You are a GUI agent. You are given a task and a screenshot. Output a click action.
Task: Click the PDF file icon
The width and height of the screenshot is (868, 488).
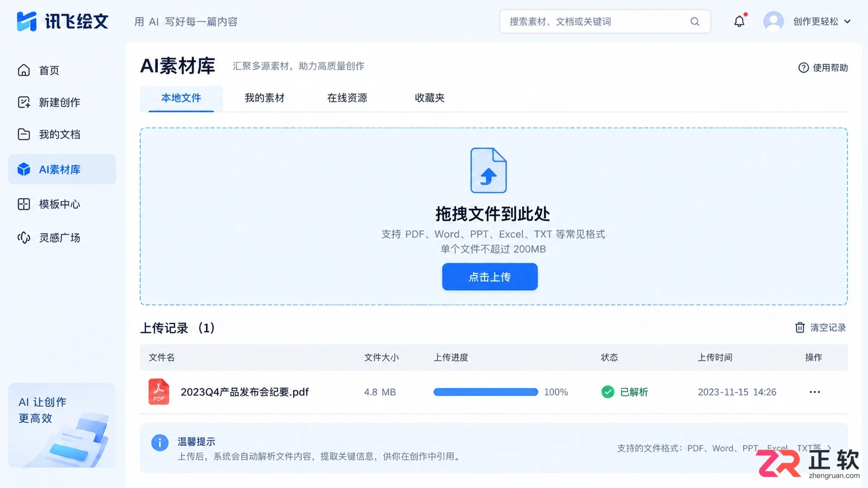coord(159,392)
